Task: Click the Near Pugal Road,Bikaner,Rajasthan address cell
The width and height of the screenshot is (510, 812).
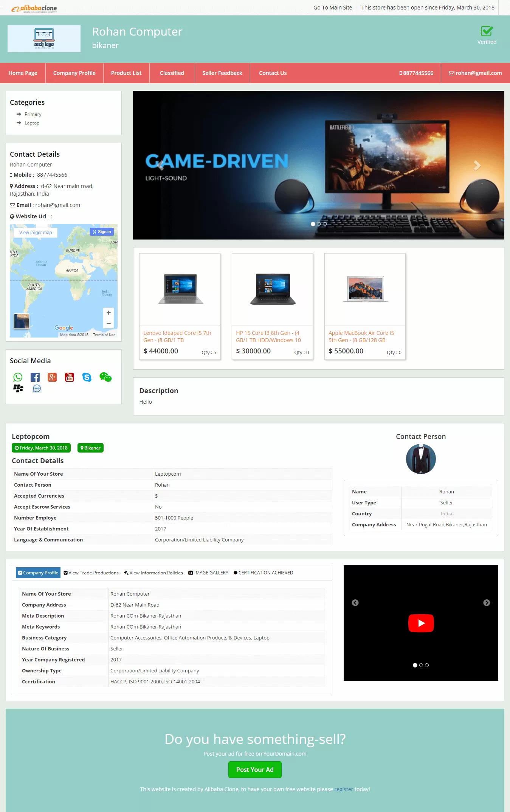Action: click(x=446, y=524)
